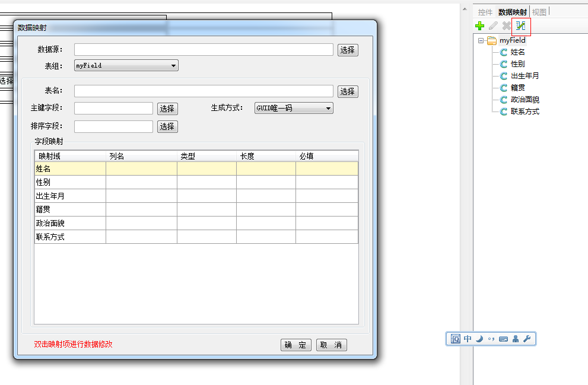
Task: Click the C icon beside 出生年月 in tree
Action: point(504,76)
